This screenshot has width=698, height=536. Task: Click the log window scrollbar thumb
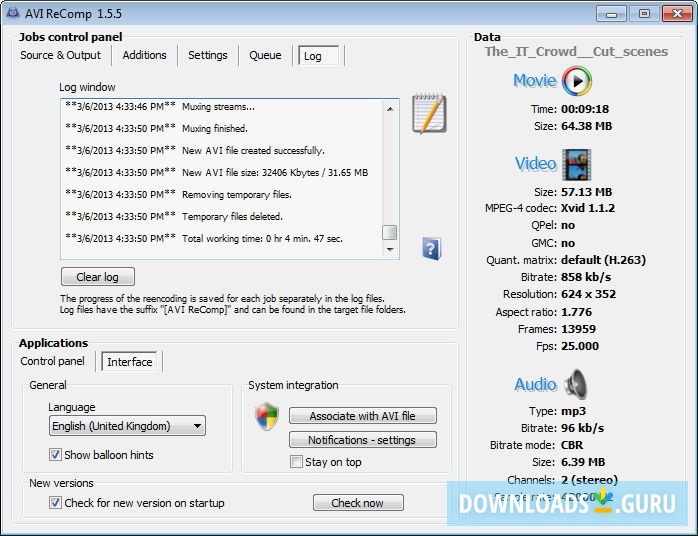(390, 232)
